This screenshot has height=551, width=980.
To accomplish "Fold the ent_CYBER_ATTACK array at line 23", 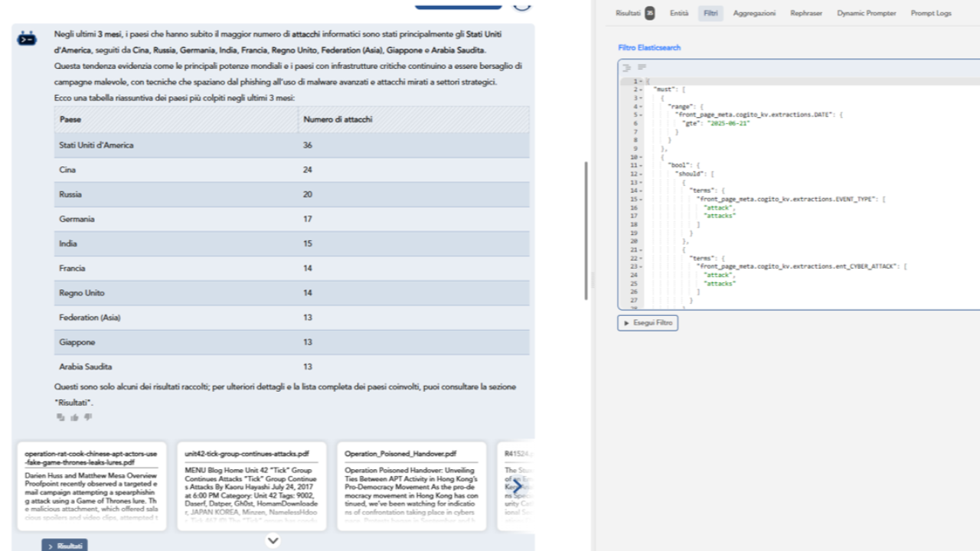I will (642, 266).
